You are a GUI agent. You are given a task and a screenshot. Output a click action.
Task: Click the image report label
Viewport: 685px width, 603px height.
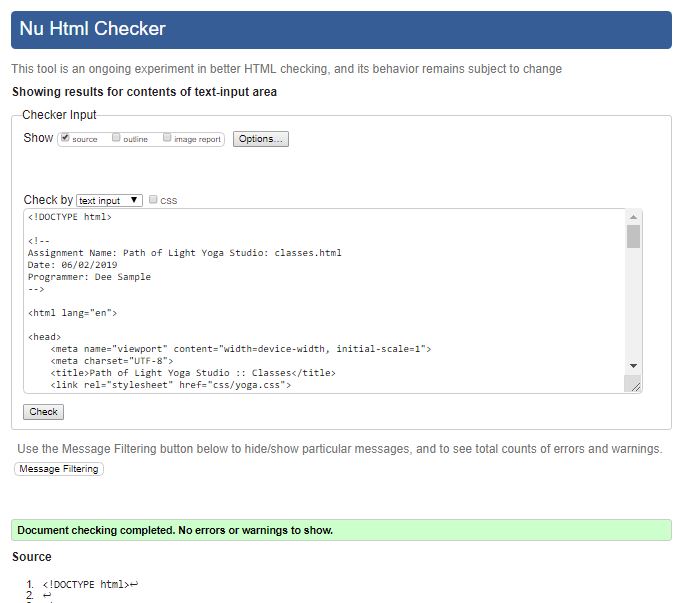(197, 139)
